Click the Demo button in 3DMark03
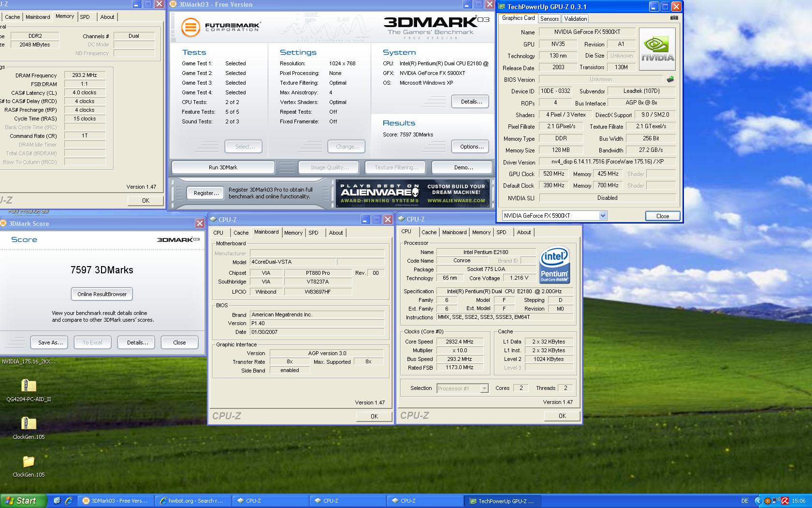This screenshot has width=812, height=508. click(463, 167)
